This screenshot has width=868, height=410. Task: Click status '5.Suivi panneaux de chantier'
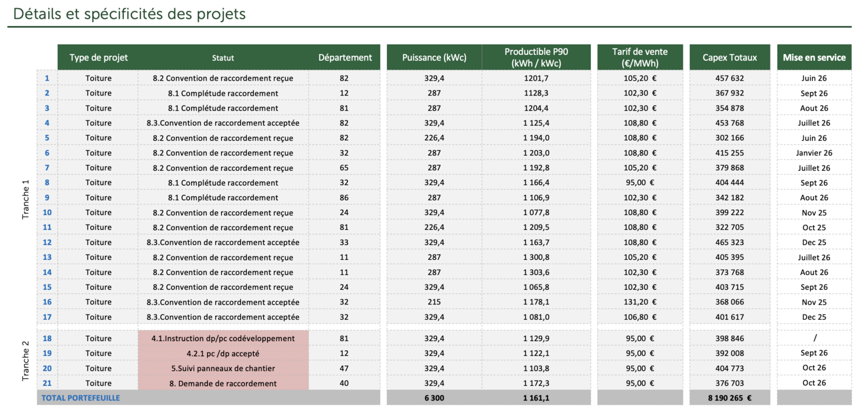223,368
